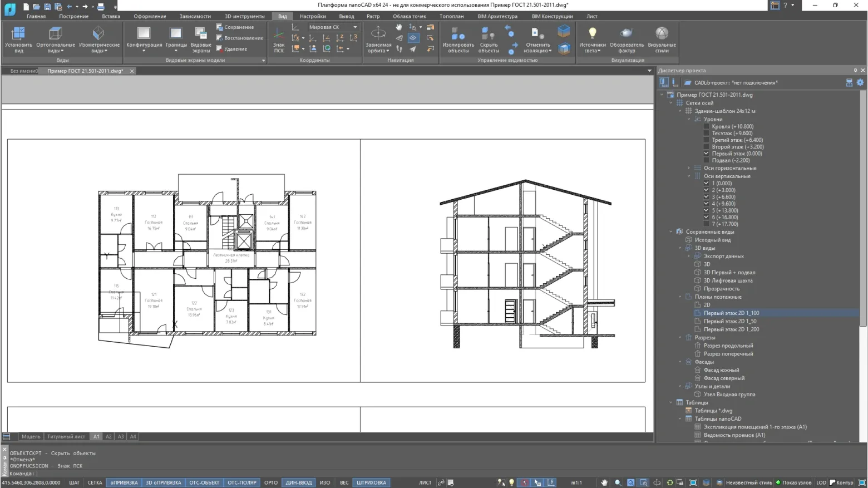The height and width of the screenshot is (488, 868).
Task: Click the Isolate objects (Изолировать объекты) icon
Action: coord(458,39)
